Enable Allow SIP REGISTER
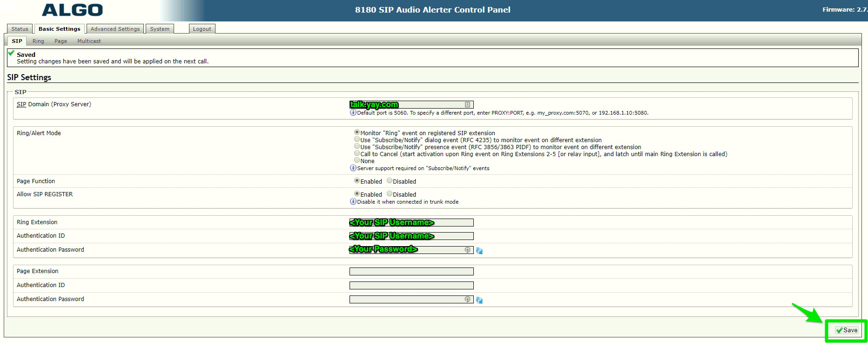Viewport: 868px width, 343px height. 357,194
